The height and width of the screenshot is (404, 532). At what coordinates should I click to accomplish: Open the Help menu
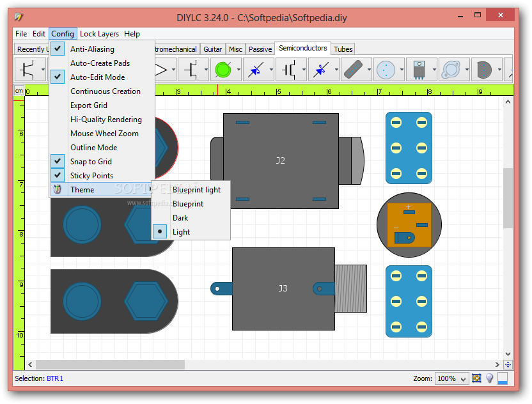(132, 34)
